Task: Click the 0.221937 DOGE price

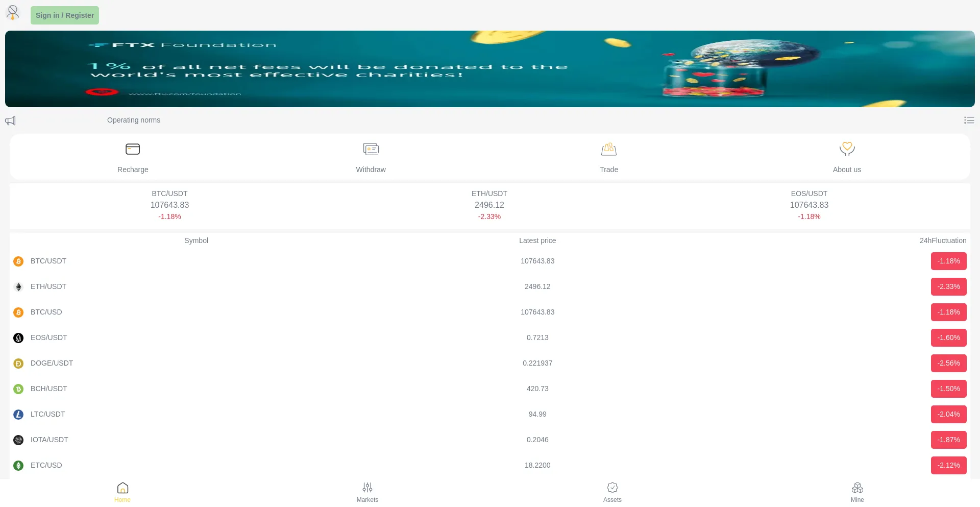Action: click(x=537, y=363)
